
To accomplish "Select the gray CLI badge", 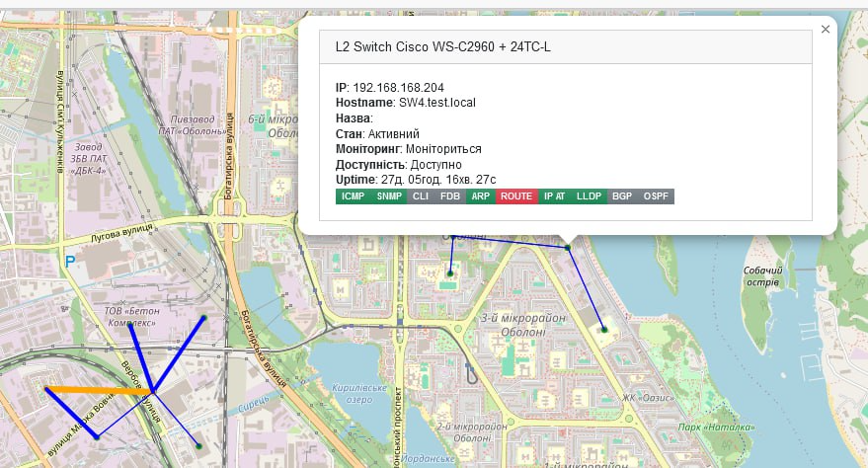I will click(420, 196).
